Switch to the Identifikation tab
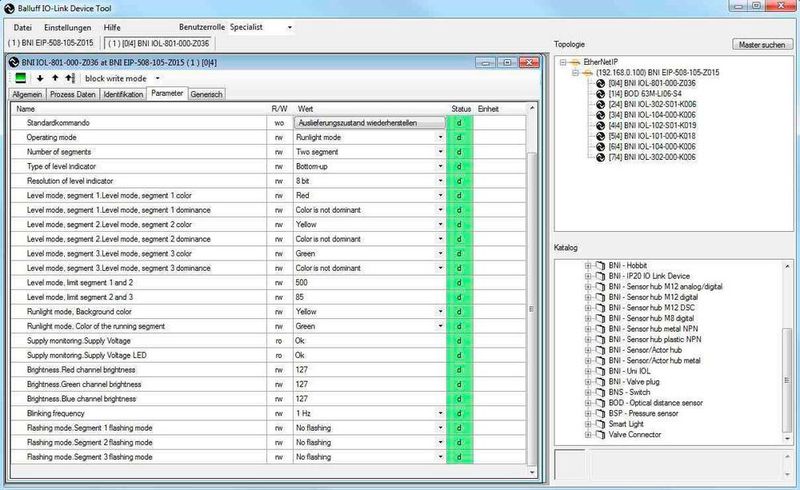This screenshot has width=800, height=490. point(123,94)
